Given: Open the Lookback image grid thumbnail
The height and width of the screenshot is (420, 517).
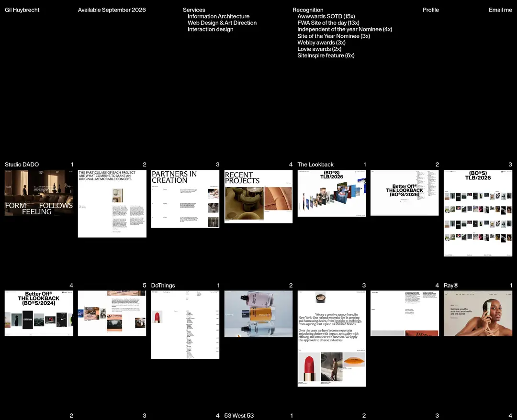Looking at the screenshot, I should tap(478, 213).
